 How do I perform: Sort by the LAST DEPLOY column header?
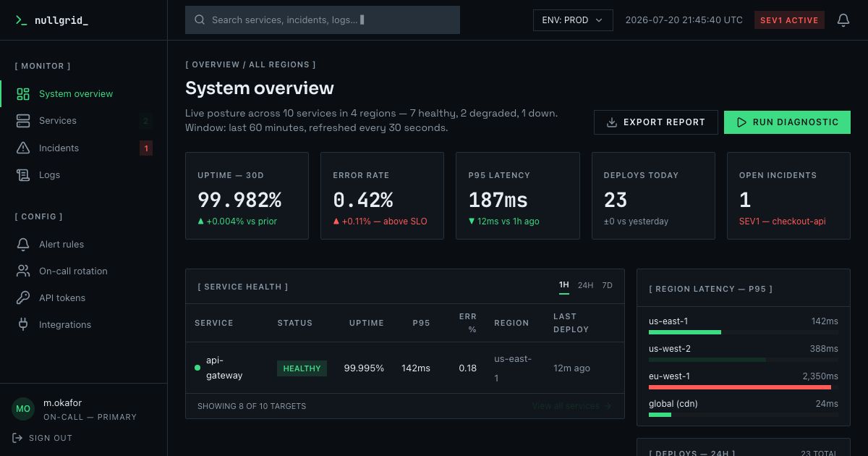[571, 323]
